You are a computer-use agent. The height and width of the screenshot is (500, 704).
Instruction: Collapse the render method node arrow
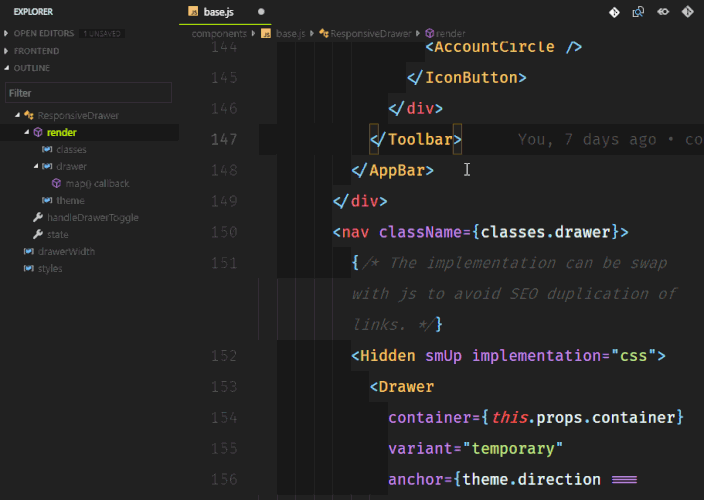point(26,132)
